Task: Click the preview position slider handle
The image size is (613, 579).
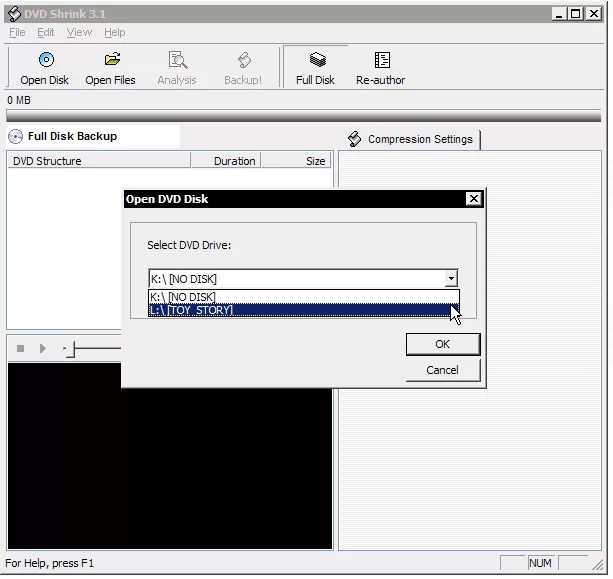Action: pyautogui.click(x=71, y=349)
